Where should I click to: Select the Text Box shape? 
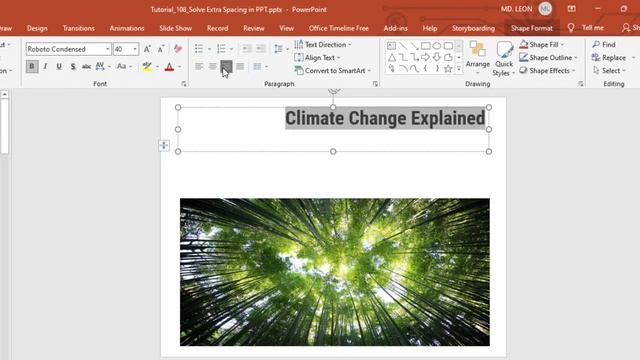pos(391,45)
